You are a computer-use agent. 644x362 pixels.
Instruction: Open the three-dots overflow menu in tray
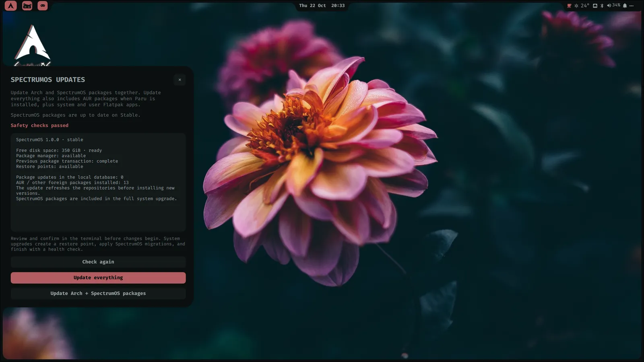click(x=632, y=6)
